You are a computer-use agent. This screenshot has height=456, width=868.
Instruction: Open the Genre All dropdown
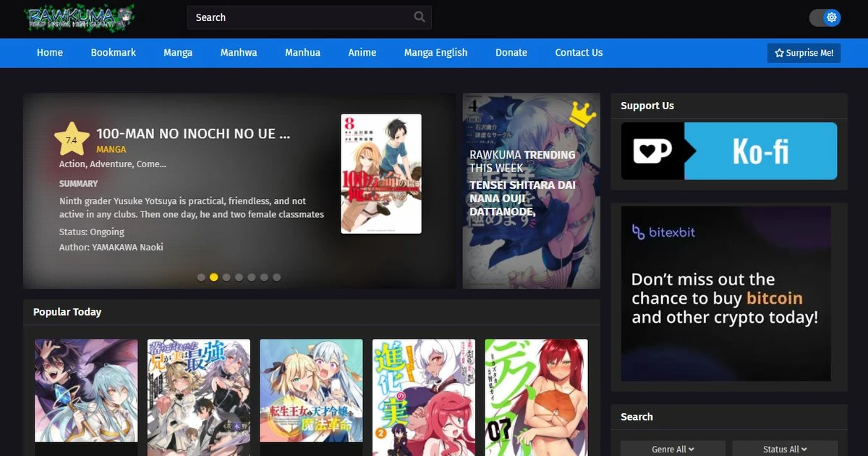pos(672,449)
